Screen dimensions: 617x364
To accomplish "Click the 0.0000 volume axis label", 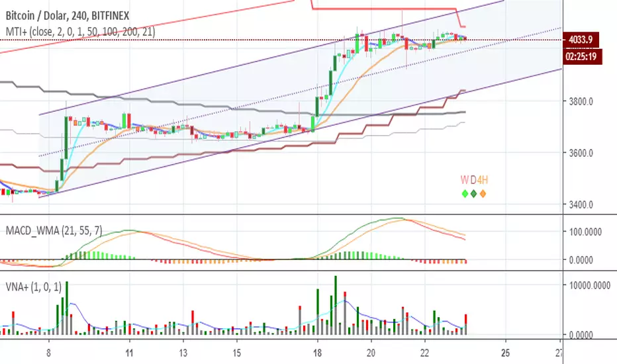I will (x=581, y=336).
